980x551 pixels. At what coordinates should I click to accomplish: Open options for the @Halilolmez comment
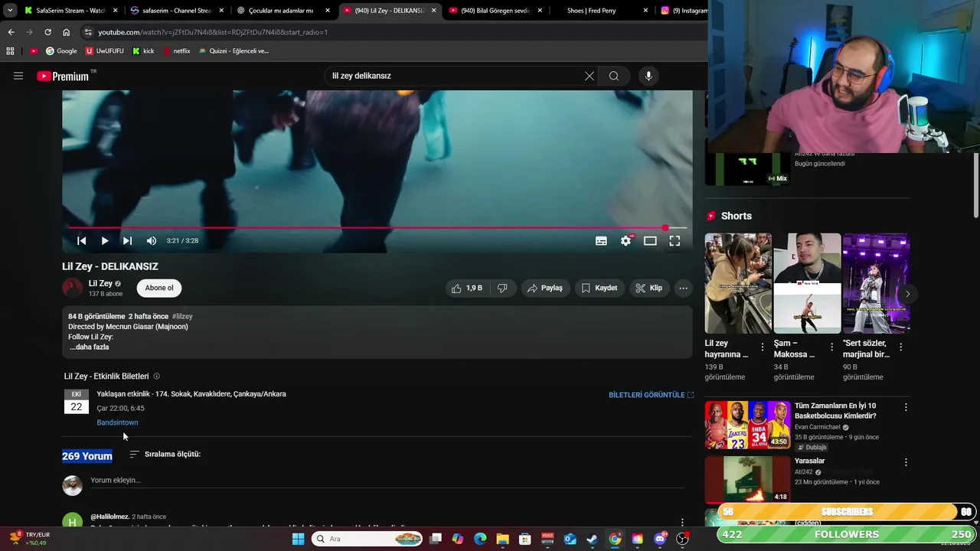(x=682, y=523)
